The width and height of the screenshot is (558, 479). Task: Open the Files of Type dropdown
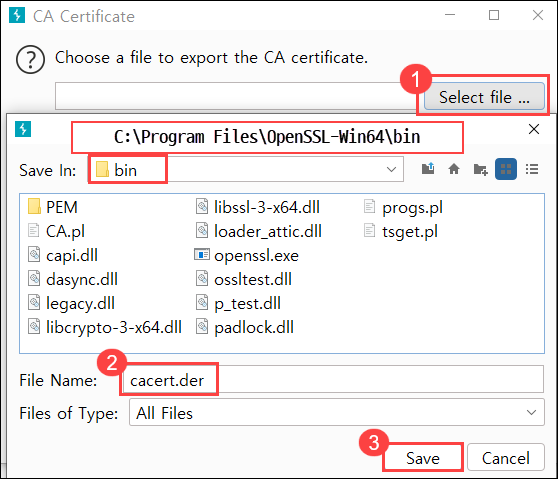pyautogui.click(x=531, y=412)
